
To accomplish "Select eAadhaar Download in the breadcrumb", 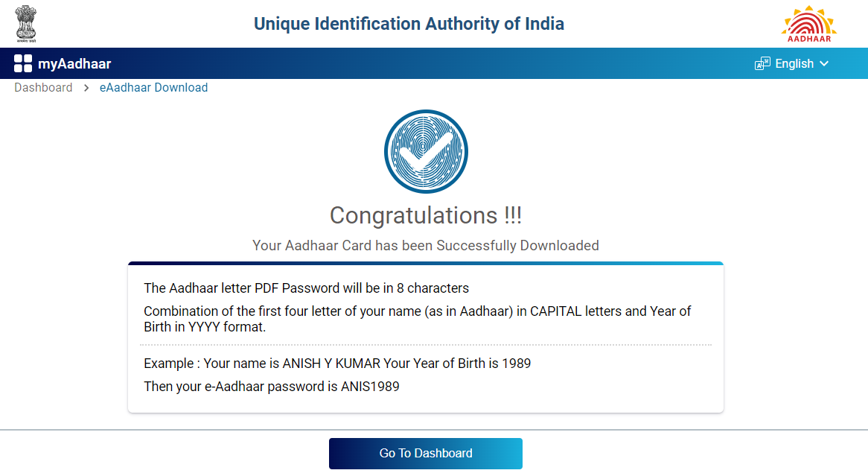I will click(153, 87).
